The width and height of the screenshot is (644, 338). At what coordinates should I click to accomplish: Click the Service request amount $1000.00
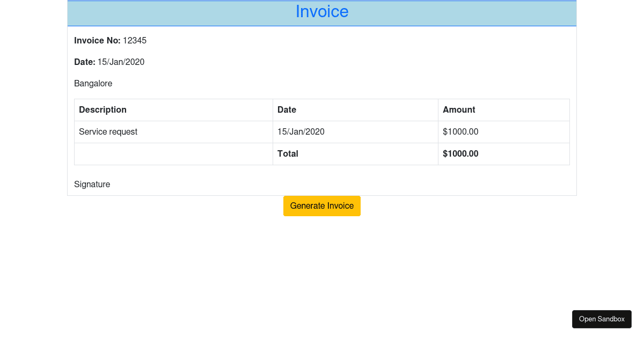point(460,132)
